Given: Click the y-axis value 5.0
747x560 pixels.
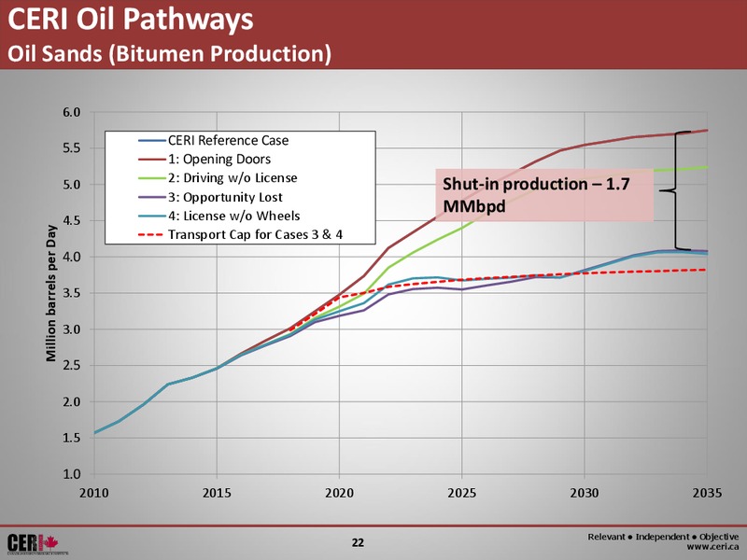Looking at the screenshot, I should (72, 185).
